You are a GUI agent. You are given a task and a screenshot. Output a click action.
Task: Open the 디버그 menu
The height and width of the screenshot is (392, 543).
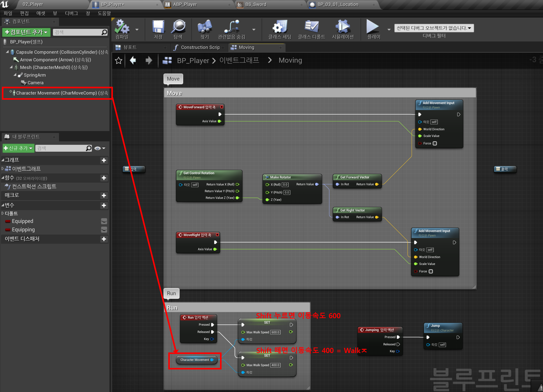[x=71, y=13]
